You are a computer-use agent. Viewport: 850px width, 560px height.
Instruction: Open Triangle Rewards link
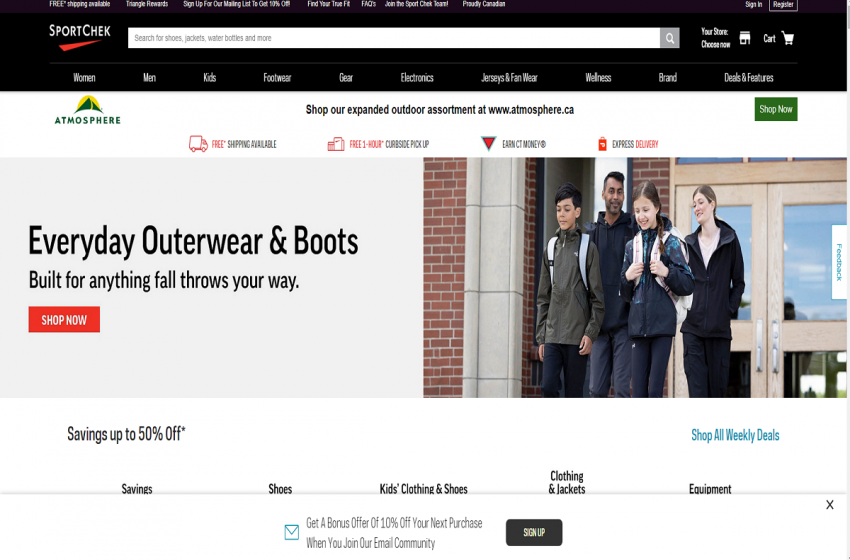[147, 4]
